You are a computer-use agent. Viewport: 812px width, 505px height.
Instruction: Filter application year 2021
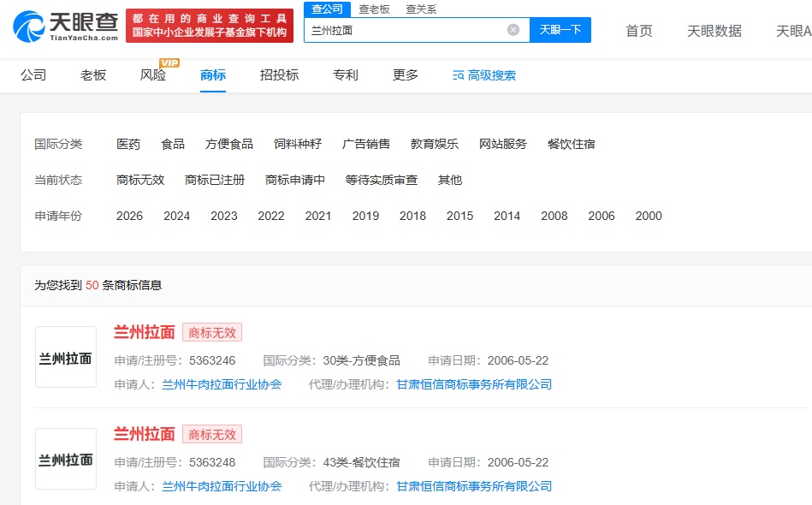318,216
